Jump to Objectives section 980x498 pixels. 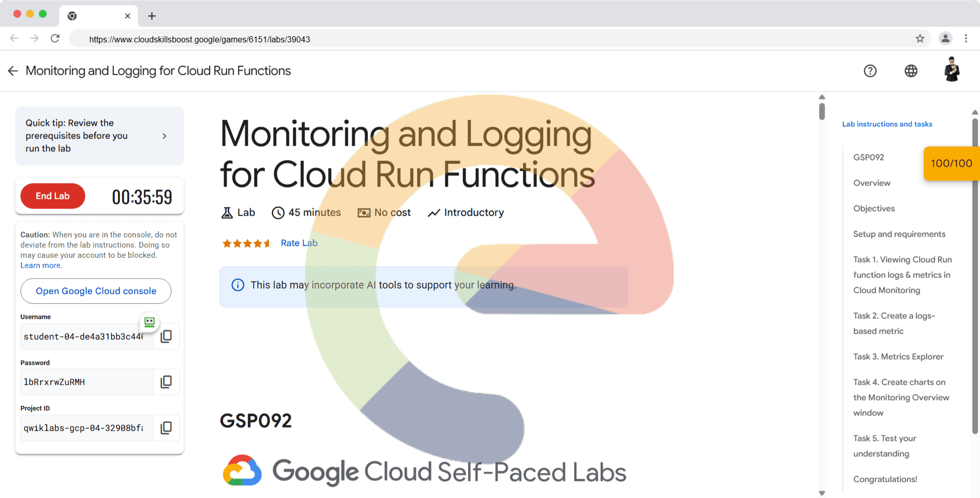pyautogui.click(x=874, y=208)
